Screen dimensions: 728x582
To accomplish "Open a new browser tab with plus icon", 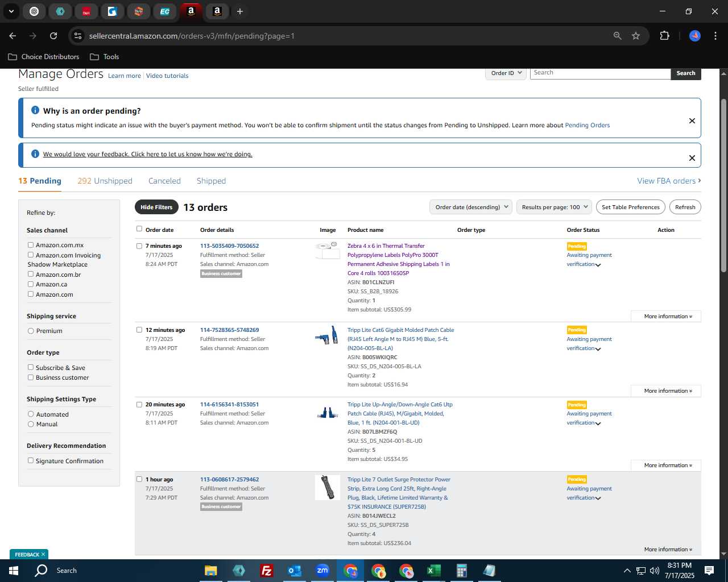I will tap(240, 11).
